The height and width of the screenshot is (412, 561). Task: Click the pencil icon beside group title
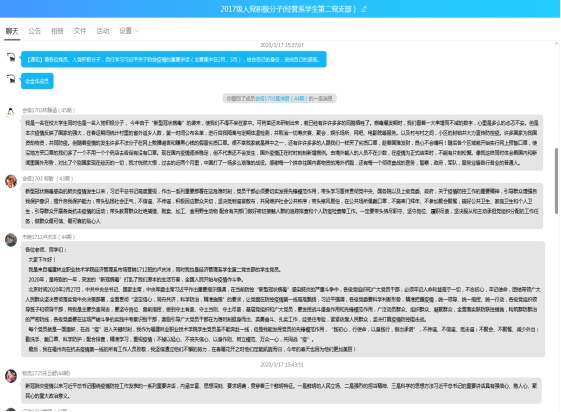(364, 9)
